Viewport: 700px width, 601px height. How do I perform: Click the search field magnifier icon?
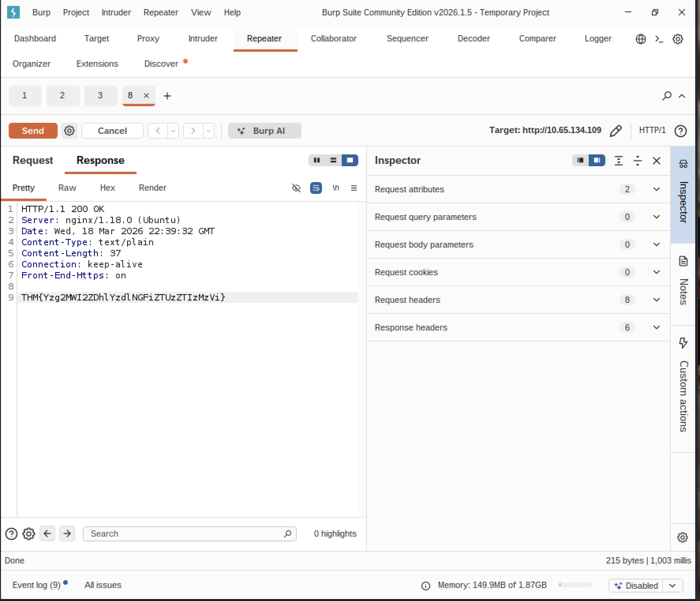click(288, 534)
